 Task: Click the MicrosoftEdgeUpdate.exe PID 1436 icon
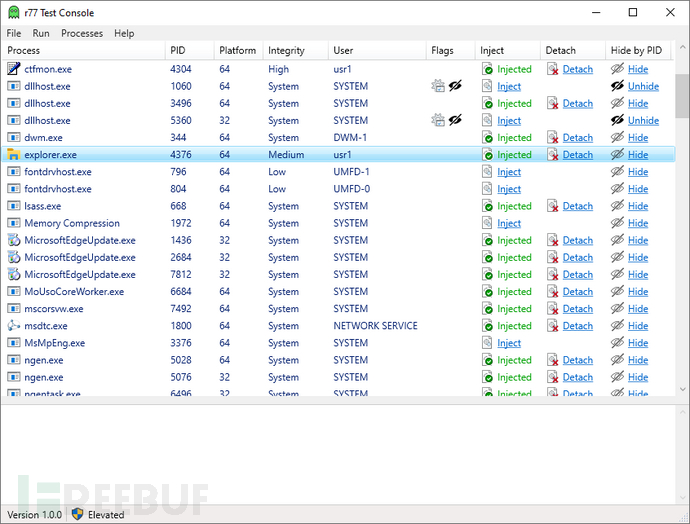14,240
